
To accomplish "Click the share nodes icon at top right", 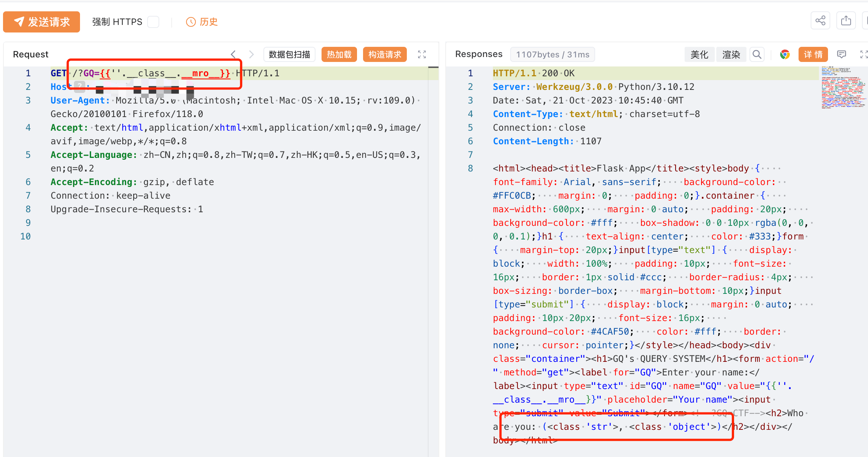I will point(820,20).
